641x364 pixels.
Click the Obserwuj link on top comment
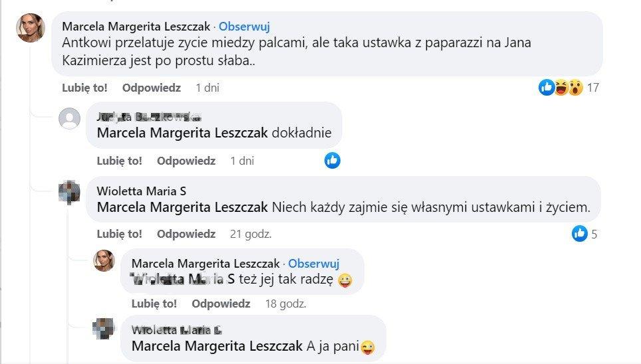click(x=244, y=27)
